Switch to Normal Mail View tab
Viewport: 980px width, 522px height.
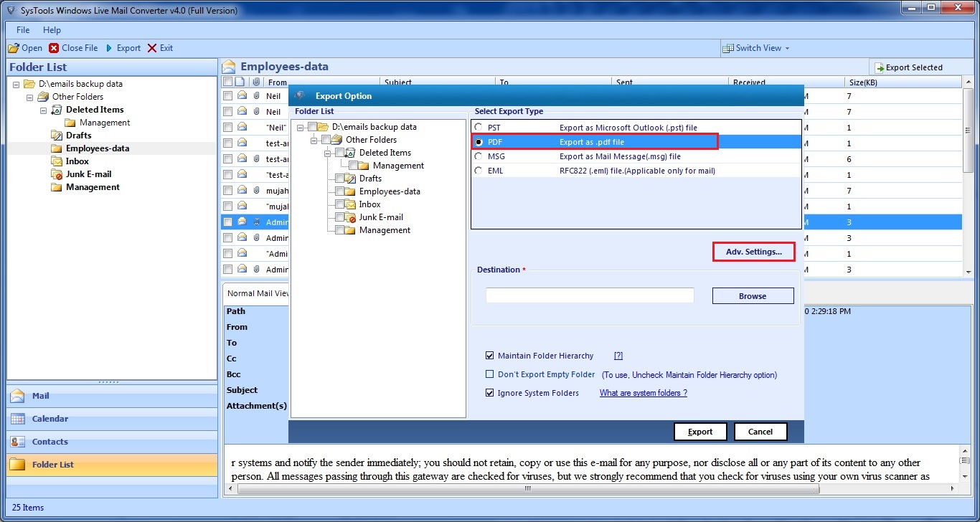pos(256,293)
